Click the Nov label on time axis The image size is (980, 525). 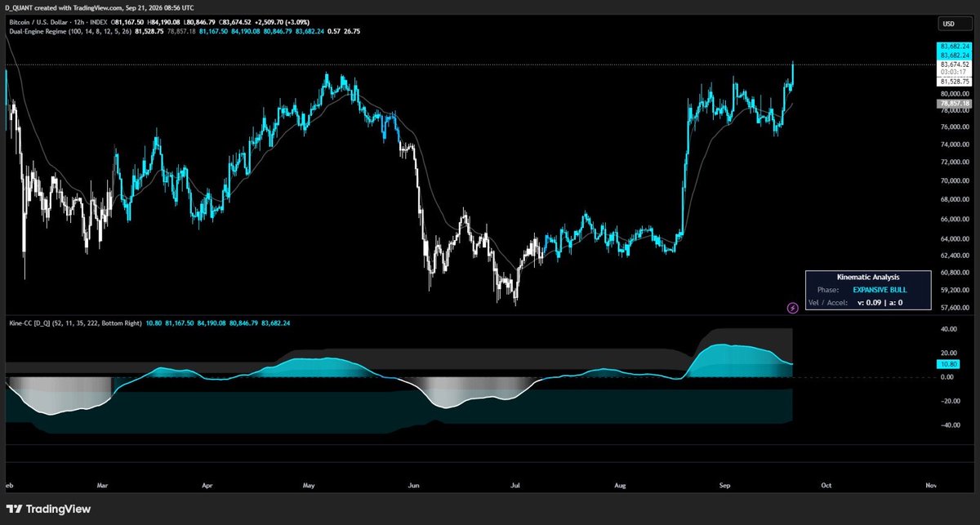point(931,485)
